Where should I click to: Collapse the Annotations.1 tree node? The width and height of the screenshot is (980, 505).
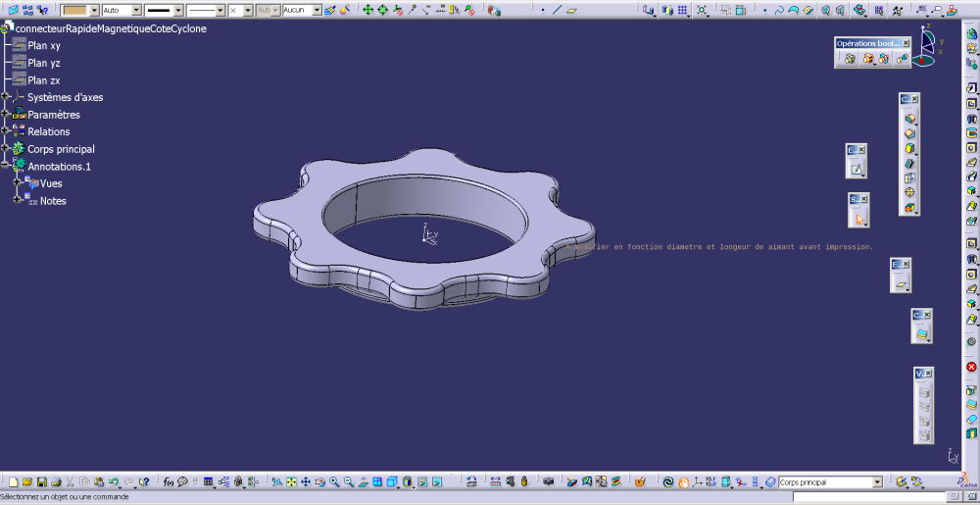point(6,166)
